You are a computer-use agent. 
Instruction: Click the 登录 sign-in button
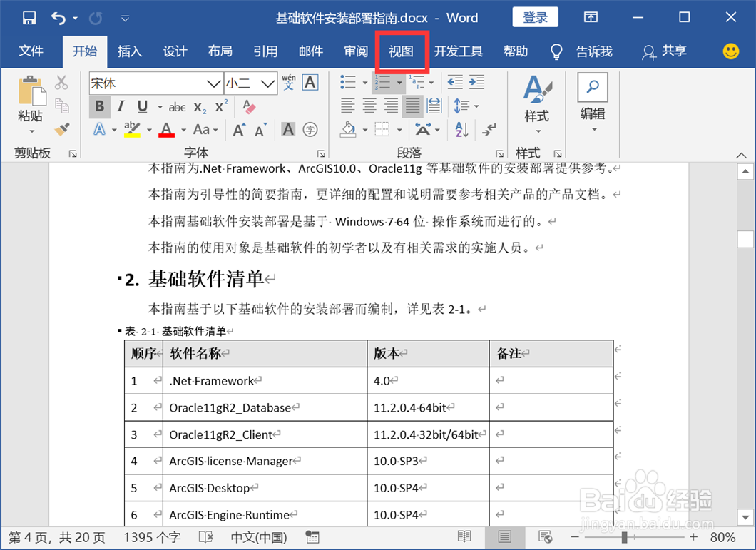coord(535,18)
